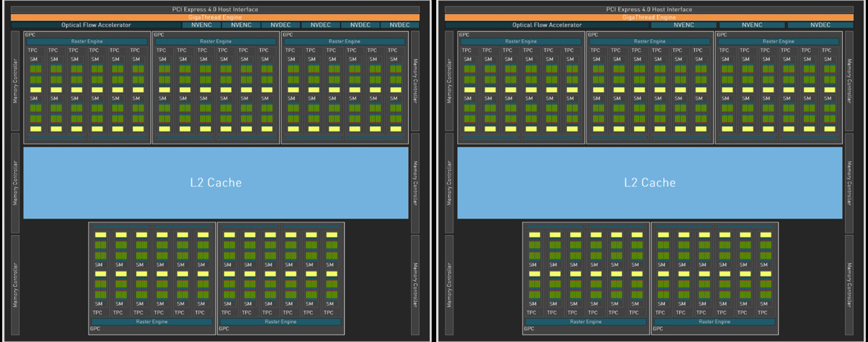Click Raster Engine of bottom-right GPC, right diagram
The height and width of the screenshot is (342, 868).
pyautogui.click(x=714, y=321)
